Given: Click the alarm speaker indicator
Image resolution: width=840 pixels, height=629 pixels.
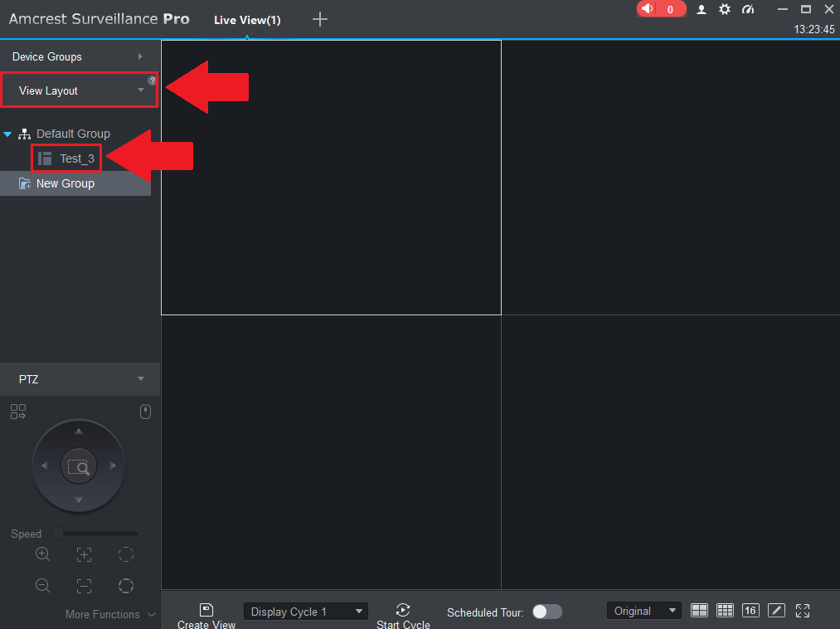Looking at the screenshot, I should coord(660,9).
